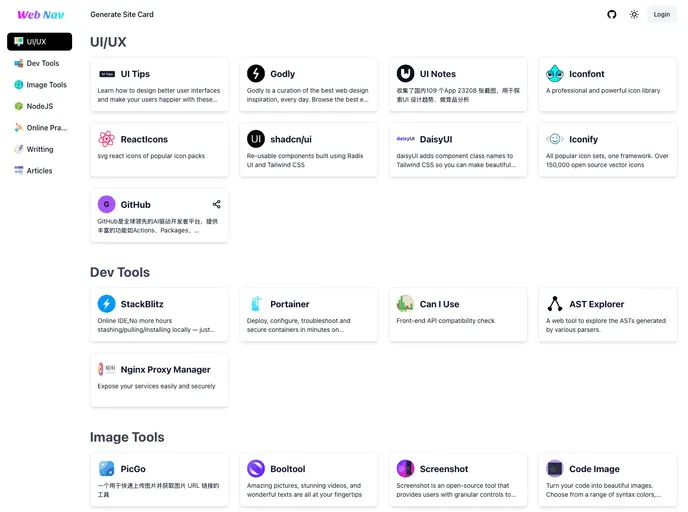Select NodeJS in the sidebar
Image resolution: width=688 pixels, height=512 pixels.
(x=38, y=106)
